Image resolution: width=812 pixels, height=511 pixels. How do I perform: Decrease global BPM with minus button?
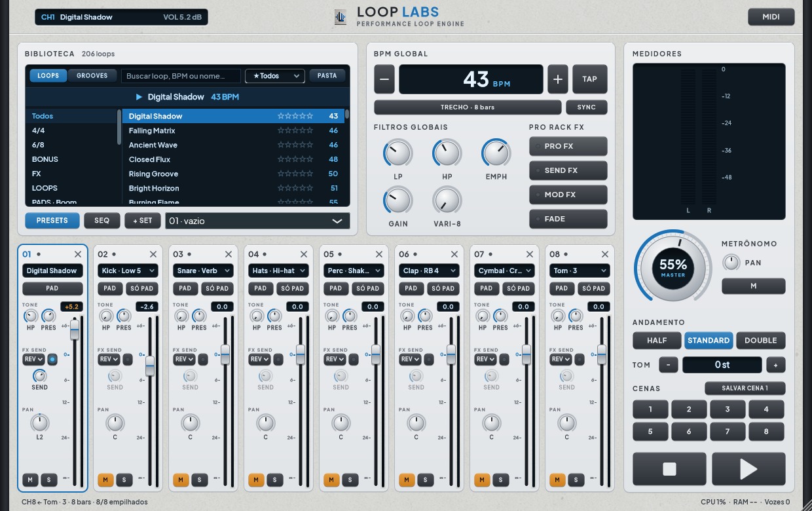tap(384, 79)
